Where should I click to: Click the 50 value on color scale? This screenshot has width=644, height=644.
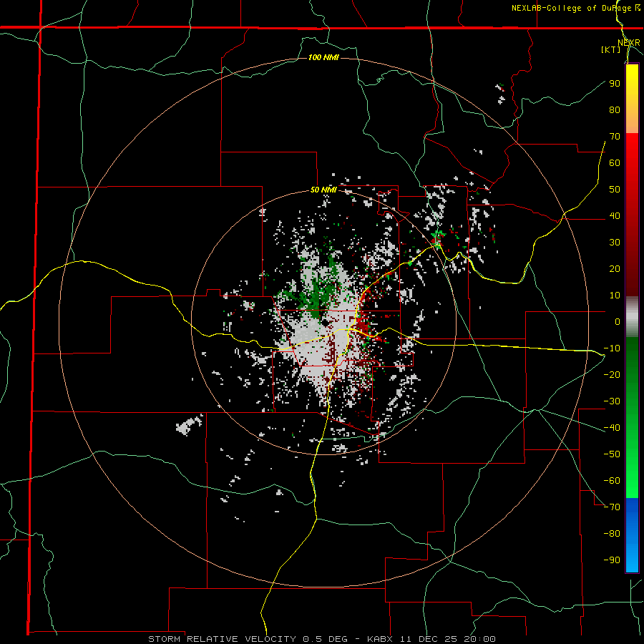click(615, 190)
